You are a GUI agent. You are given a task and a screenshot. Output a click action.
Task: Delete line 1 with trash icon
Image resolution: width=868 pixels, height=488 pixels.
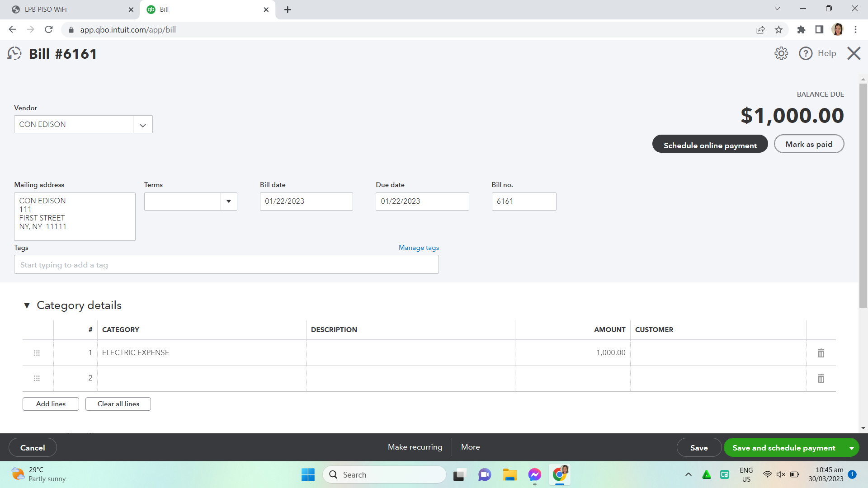pos(821,353)
